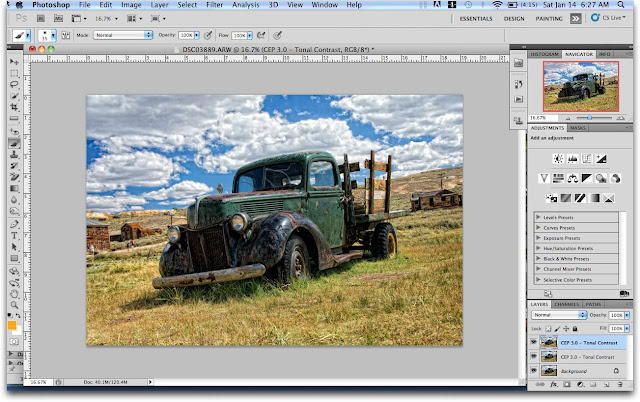The width and height of the screenshot is (640, 402).
Task: Open the layer blend mode dropdown
Action: click(x=559, y=315)
